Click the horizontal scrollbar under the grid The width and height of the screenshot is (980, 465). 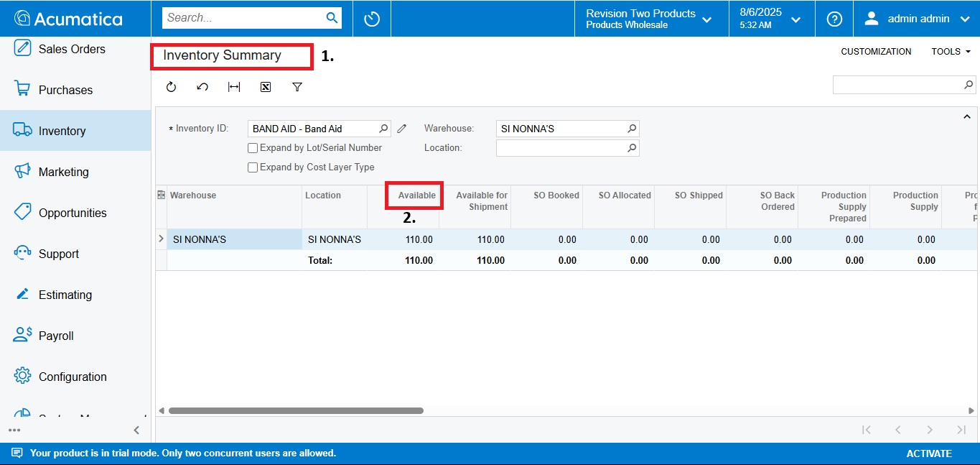[296, 411]
